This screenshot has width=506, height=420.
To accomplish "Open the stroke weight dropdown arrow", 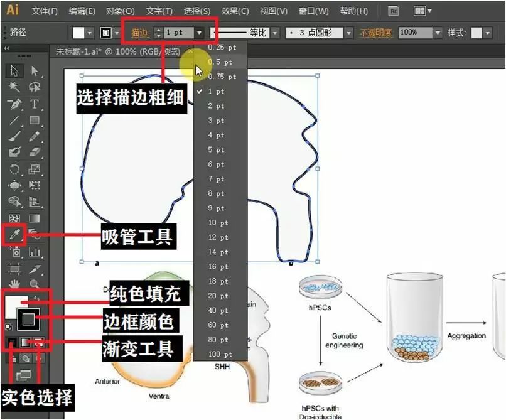I will coord(199,33).
